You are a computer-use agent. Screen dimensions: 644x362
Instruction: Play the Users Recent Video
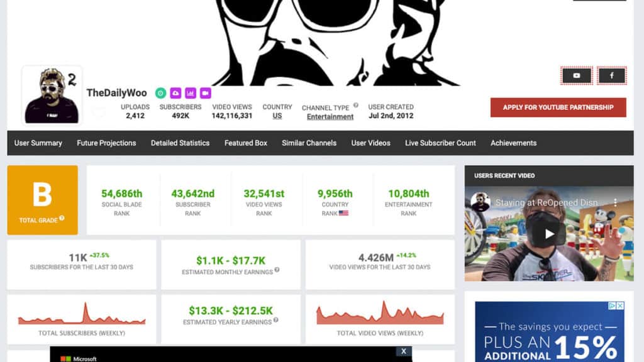click(549, 234)
